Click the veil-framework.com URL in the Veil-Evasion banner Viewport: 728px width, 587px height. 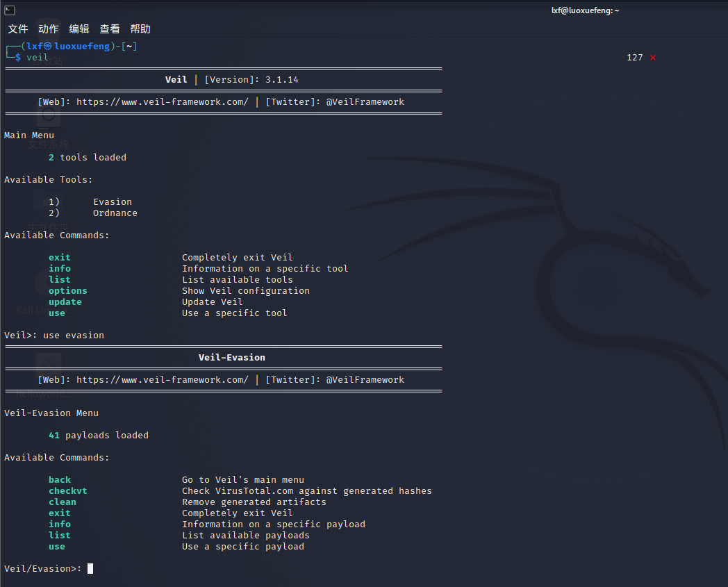(x=162, y=380)
